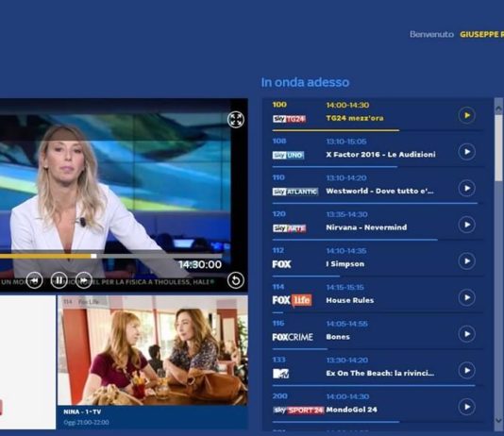Play House Rules on Fox Life
The image size is (504, 436).
tap(466, 297)
